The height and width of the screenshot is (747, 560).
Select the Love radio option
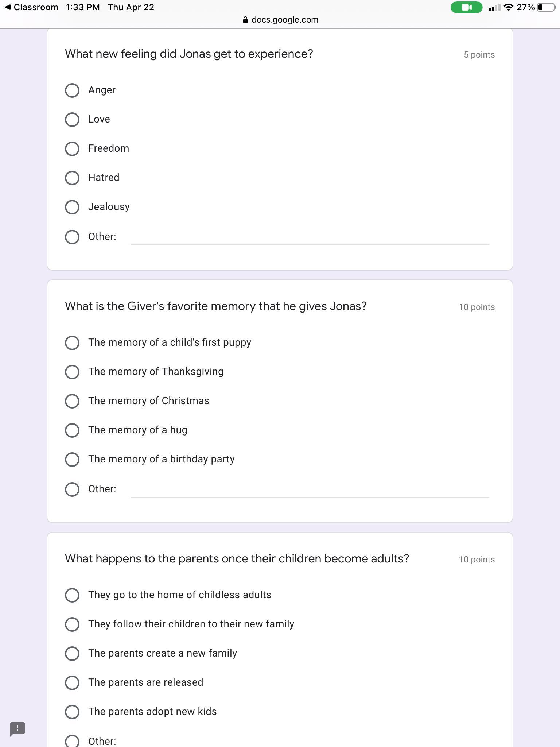point(72,120)
